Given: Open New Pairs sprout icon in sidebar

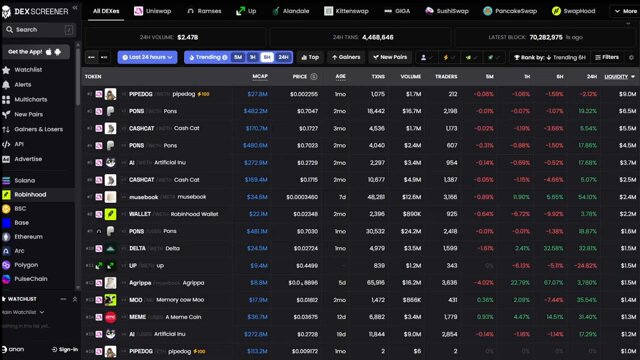Looking at the screenshot, I should pos(6,115).
